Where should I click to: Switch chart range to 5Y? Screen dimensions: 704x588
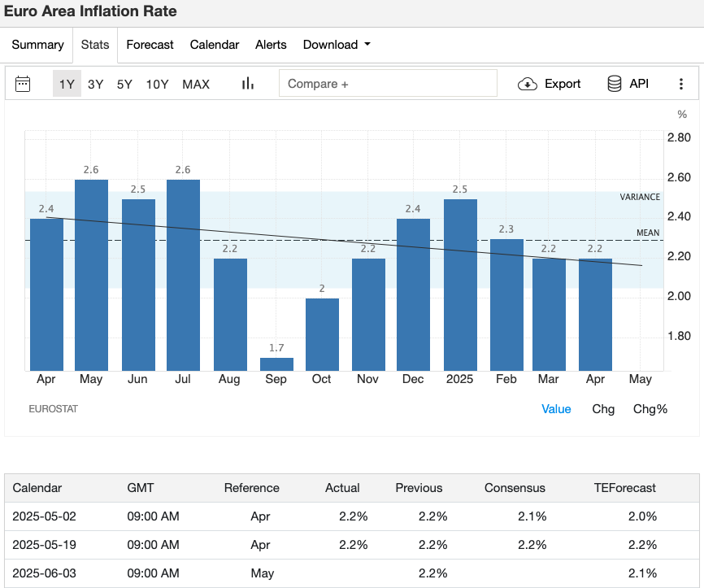[124, 84]
